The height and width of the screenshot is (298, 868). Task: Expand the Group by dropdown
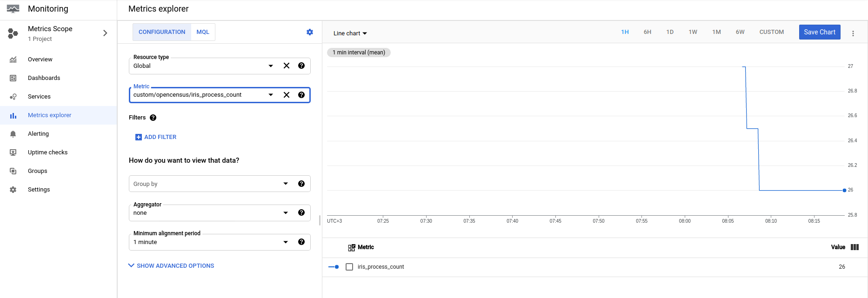[x=286, y=184]
